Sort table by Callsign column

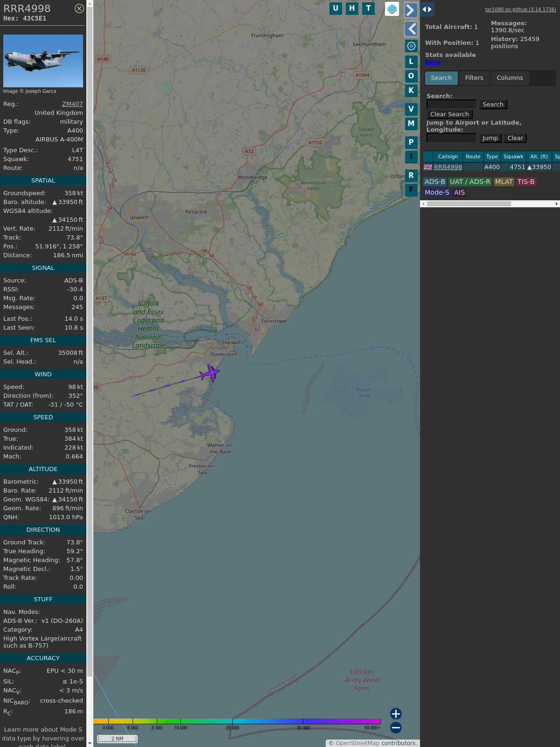[448, 156]
